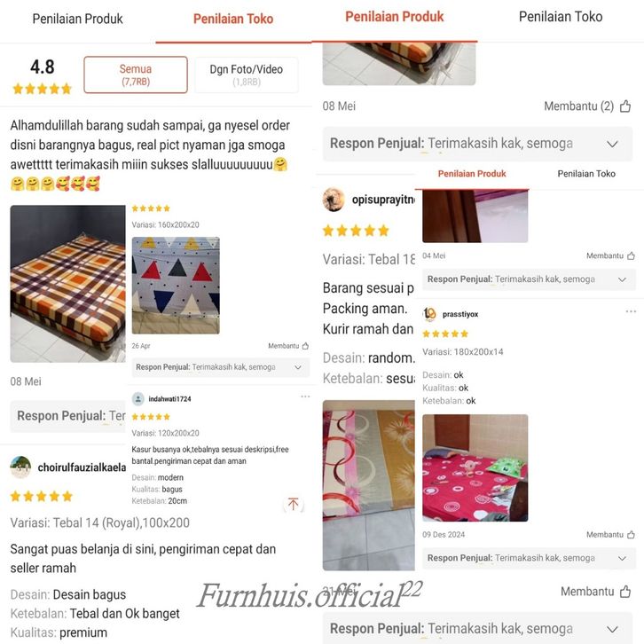Image resolution: width=644 pixels, height=644 pixels.
Task: Open three-dot menu on indahwati1724 review
Action: (305, 397)
